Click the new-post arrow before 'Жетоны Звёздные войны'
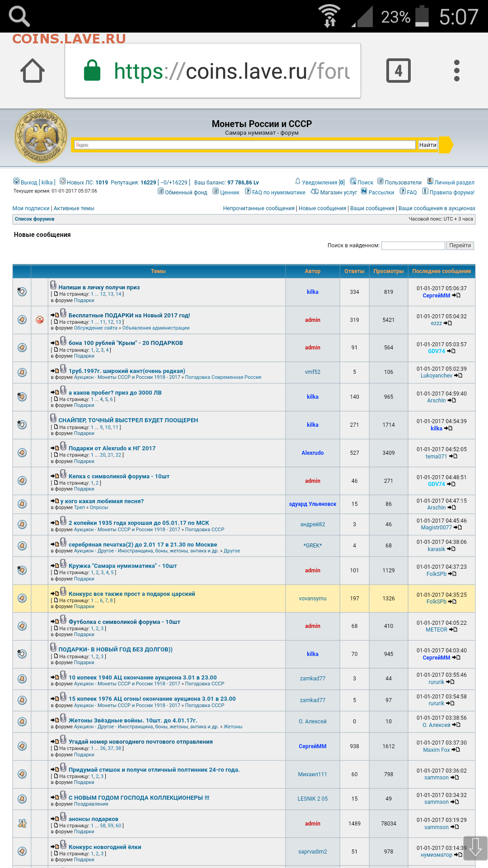 (x=55, y=721)
